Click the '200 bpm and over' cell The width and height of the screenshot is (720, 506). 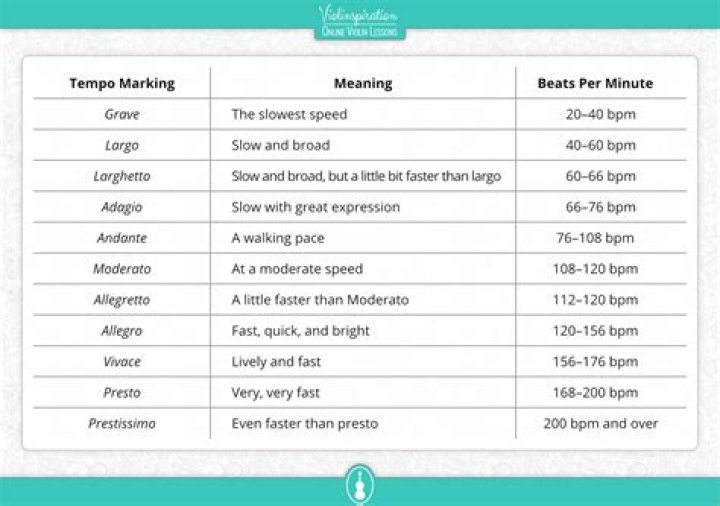[x=600, y=424]
